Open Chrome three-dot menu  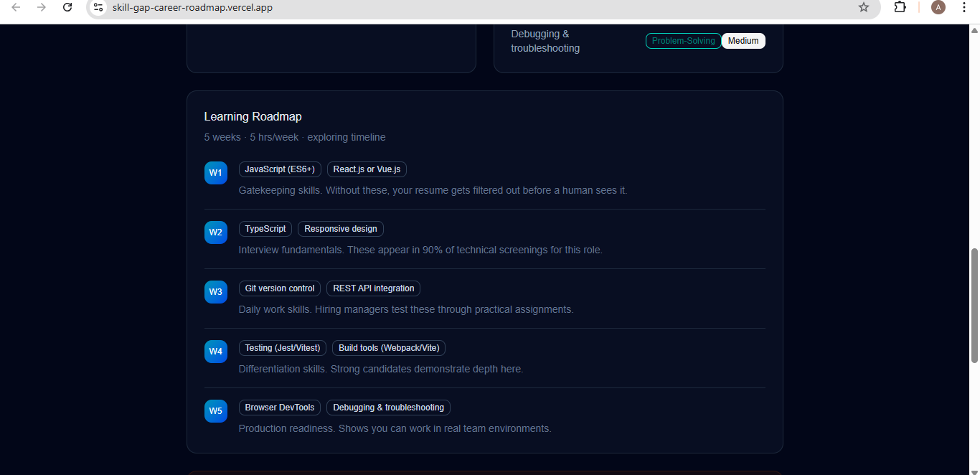pyautogui.click(x=964, y=7)
